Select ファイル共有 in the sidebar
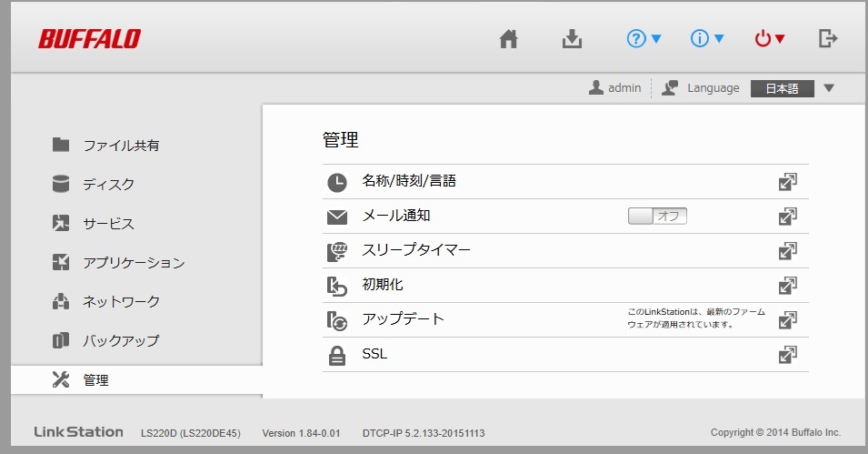The image size is (868, 454). pyautogui.click(x=121, y=146)
